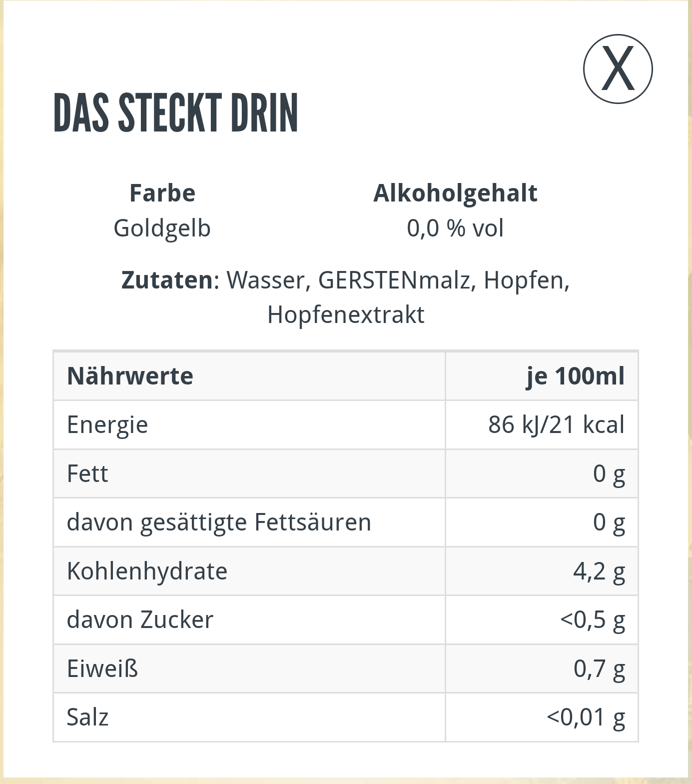
Task: Click the davon gesättigte Fettsäuren row
Action: tap(346, 522)
